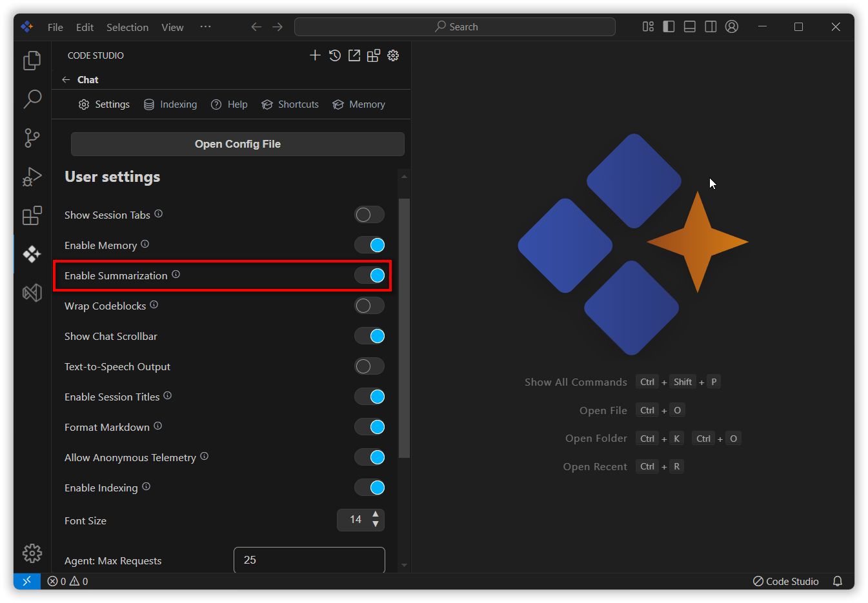Click scrollbar down arrow in settings
The image size is (868, 603).
(404, 566)
